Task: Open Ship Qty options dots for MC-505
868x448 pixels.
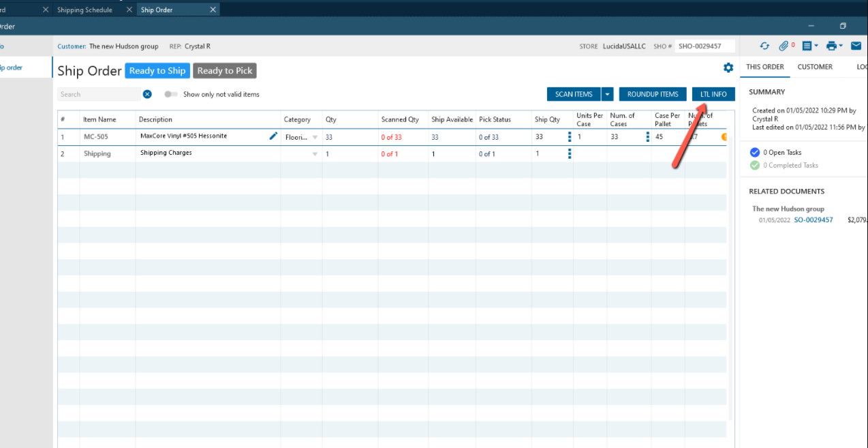Action: (x=570, y=136)
